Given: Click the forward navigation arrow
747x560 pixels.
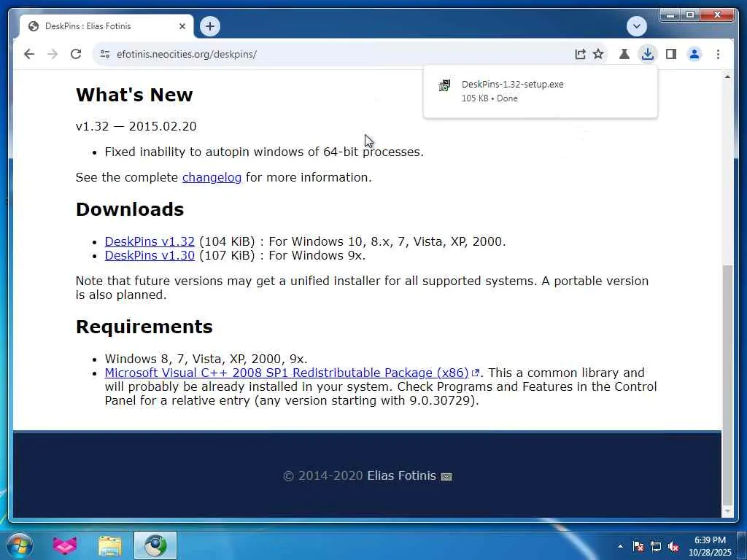Looking at the screenshot, I should (x=53, y=54).
